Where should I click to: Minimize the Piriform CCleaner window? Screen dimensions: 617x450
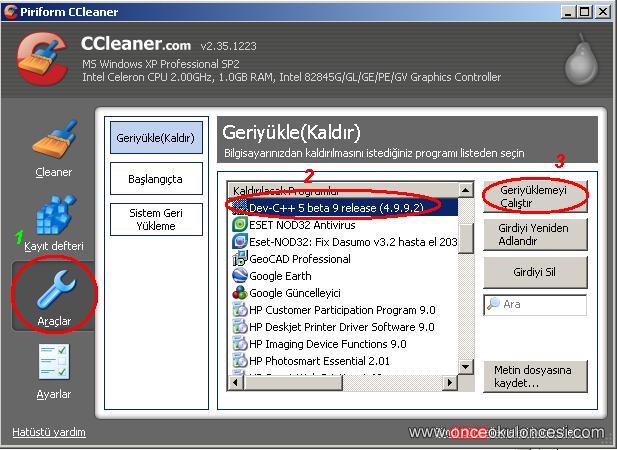[x=567, y=12]
